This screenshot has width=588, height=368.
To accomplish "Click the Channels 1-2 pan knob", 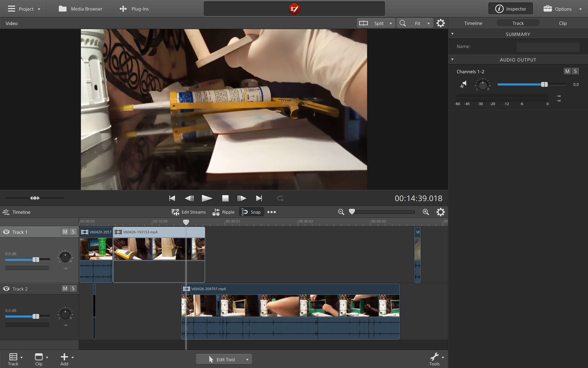I will [482, 85].
